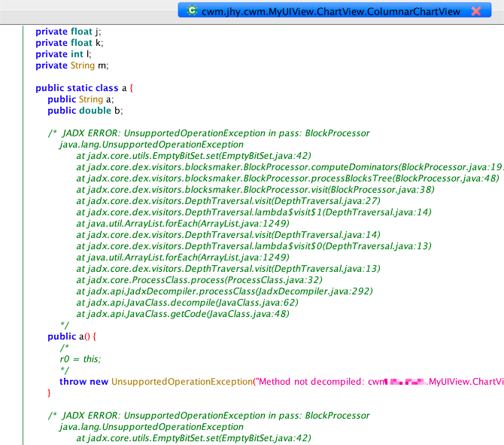Screen dimensions: 504x445
Task: Close the ColumnarChartView tab
Action: click(x=475, y=11)
